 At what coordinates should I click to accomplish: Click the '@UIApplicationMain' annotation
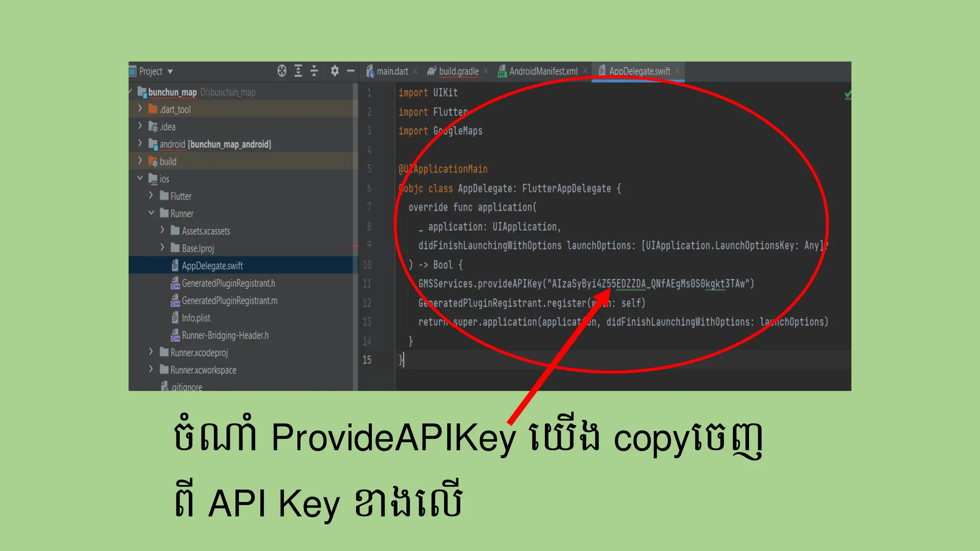(x=443, y=169)
